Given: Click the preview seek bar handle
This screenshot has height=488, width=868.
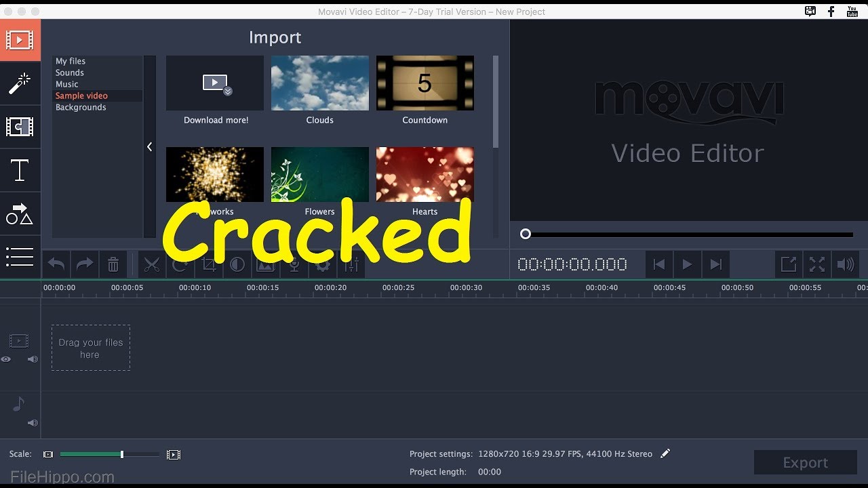Looking at the screenshot, I should pos(526,234).
